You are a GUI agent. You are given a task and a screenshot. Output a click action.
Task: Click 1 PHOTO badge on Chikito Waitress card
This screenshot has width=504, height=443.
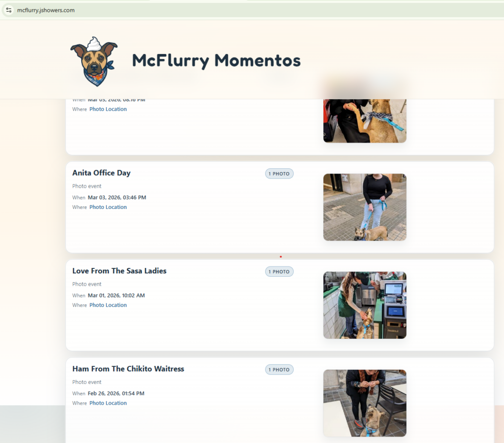279,369
